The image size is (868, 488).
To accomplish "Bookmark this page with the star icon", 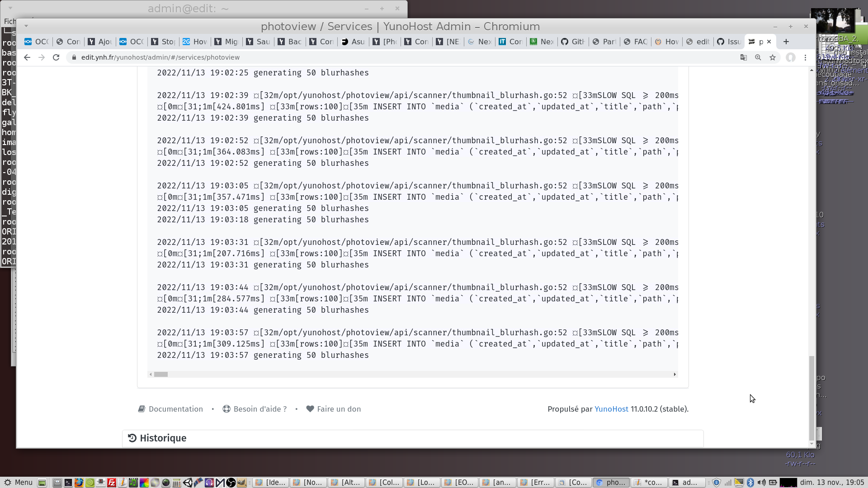I will (773, 57).
